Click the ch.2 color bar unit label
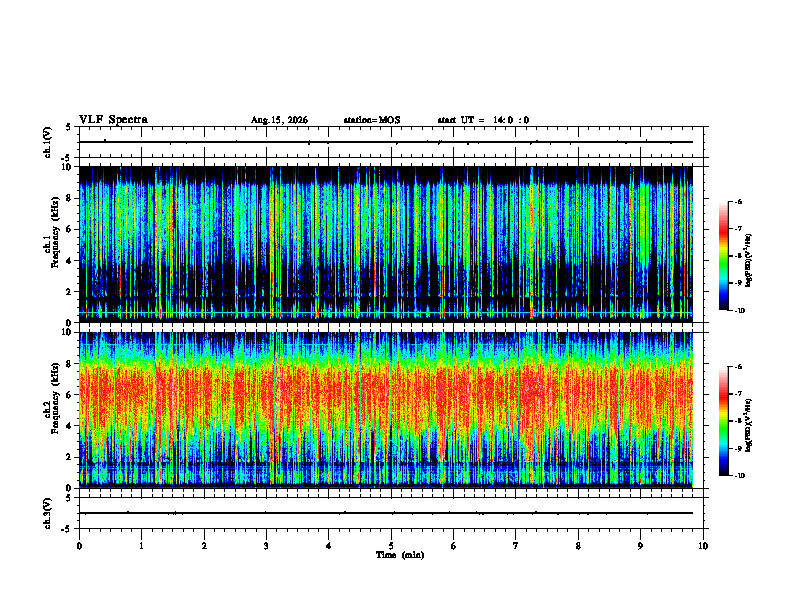The width and height of the screenshot is (792, 612). [748, 425]
